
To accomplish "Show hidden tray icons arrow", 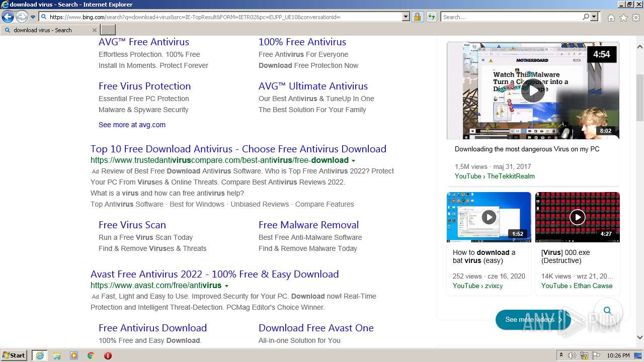I will (x=561, y=355).
